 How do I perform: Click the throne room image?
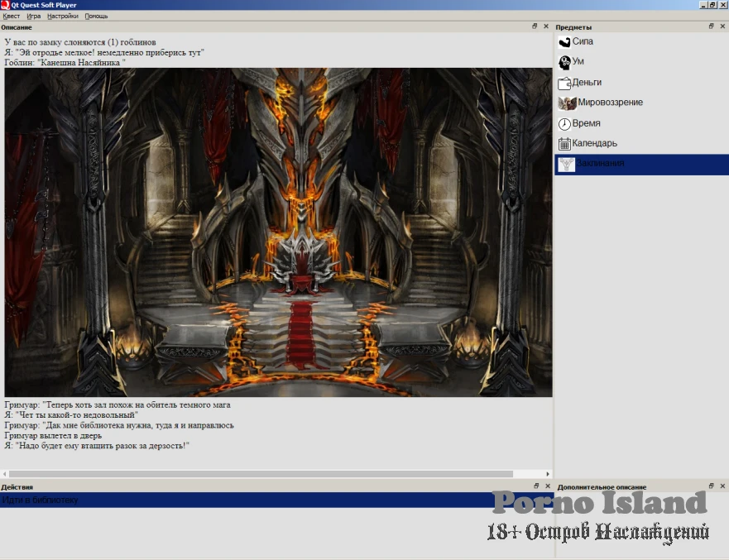tap(278, 232)
